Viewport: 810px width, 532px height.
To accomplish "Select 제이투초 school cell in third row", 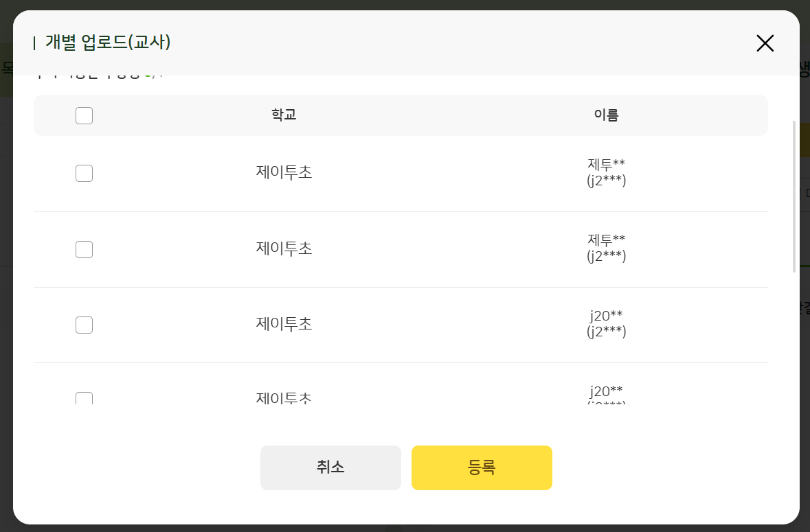I will pos(284,323).
